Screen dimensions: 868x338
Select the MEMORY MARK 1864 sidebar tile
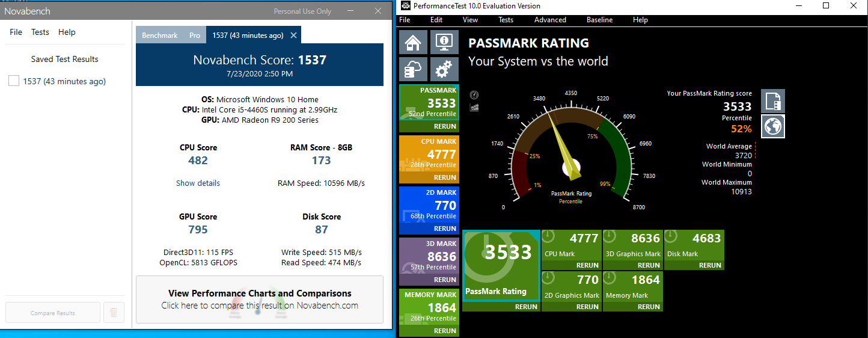click(429, 307)
